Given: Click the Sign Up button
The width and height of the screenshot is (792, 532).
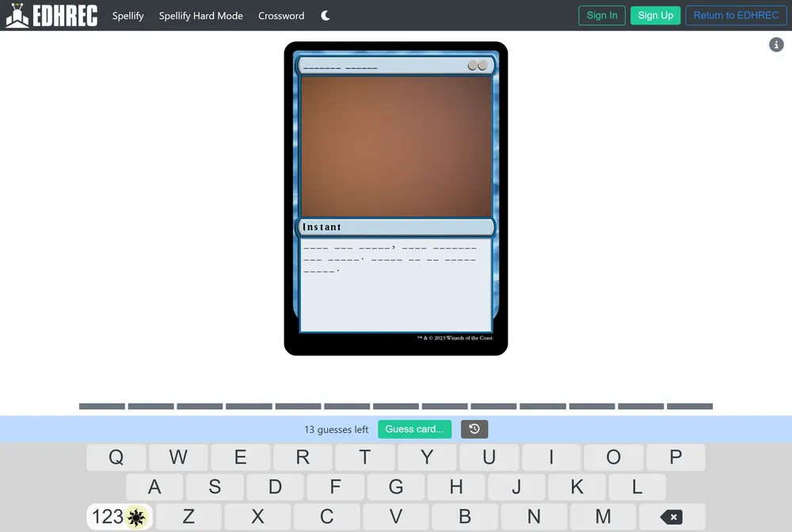Looking at the screenshot, I should [655, 15].
